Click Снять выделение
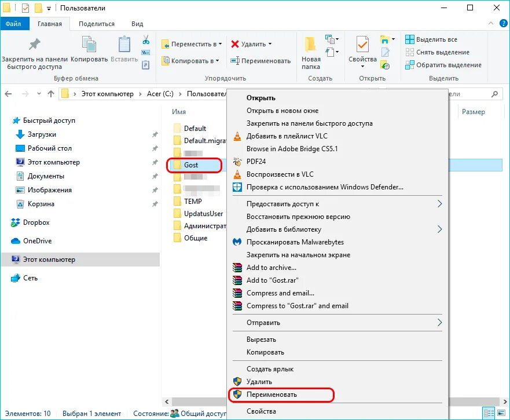This screenshot has width=510, height=420. point(438,52)
